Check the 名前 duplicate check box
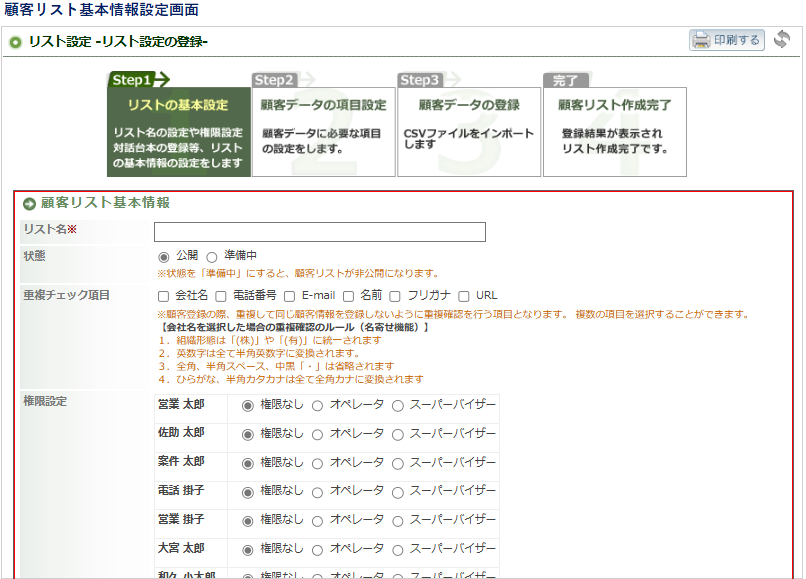 click(x=349, y=296)
